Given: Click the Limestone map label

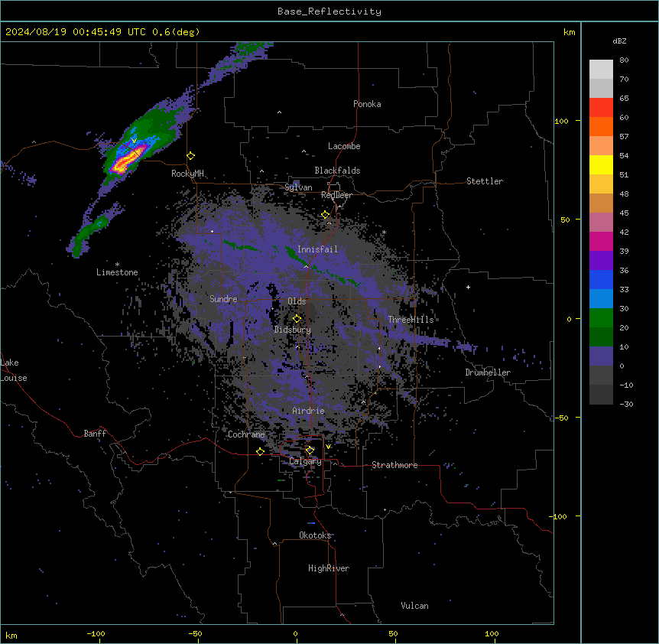Looking at the screenshot, I should (x=117, y=272).
